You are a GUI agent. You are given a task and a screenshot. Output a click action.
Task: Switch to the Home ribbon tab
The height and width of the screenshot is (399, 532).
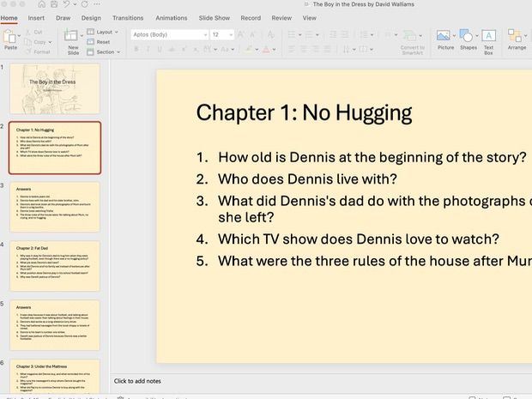[x=9, y=18]
